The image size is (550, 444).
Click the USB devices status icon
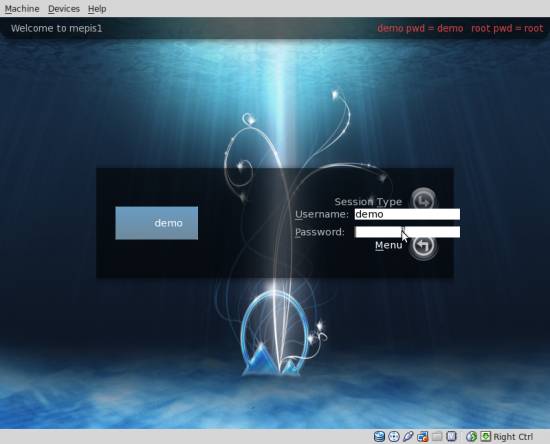pos(408,437)
